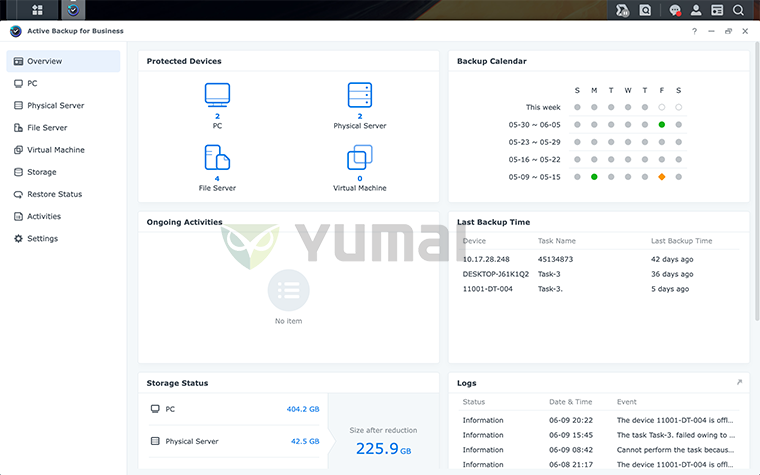Click the Virtual Machine icon in sidebar
Screen dimensions: 760x475
18,150
